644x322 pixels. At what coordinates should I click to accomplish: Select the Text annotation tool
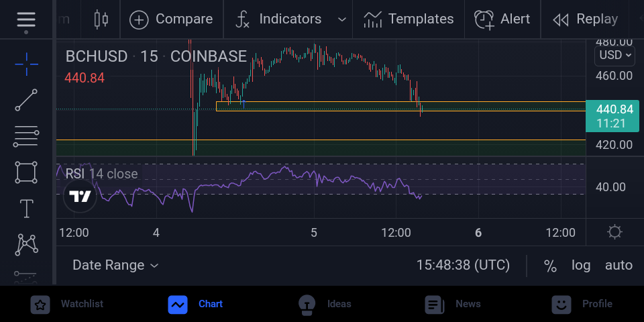coord(26,209)
